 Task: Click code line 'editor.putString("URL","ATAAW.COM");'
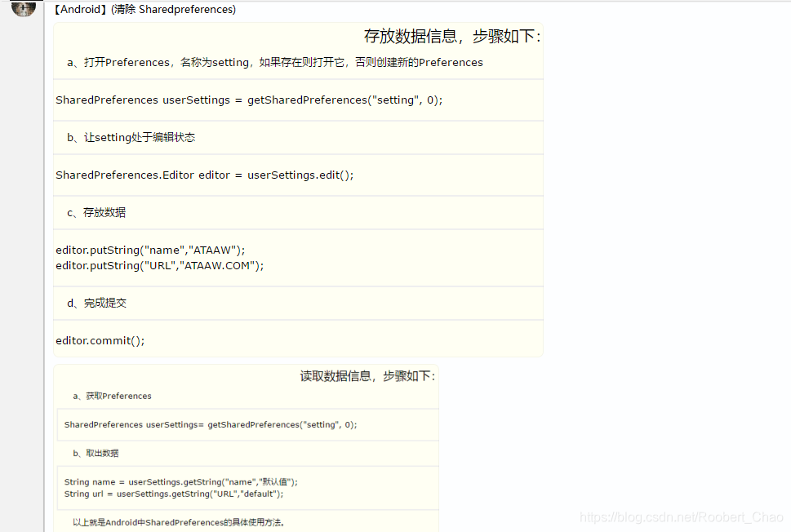click(160, 265)
